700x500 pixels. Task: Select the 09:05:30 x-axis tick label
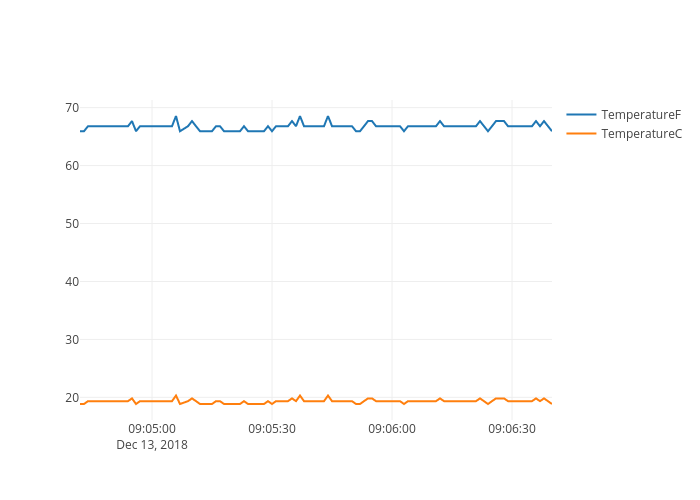(x=272, y=429)
